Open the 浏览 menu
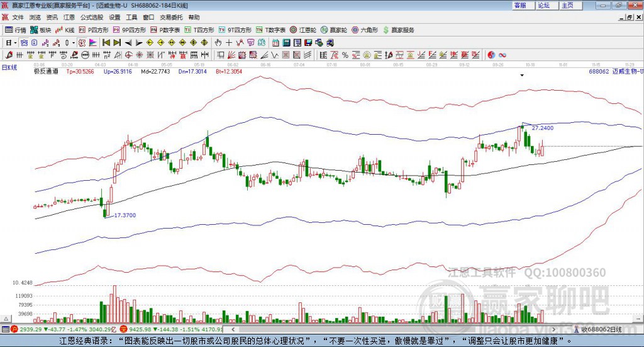 (35, 17)
